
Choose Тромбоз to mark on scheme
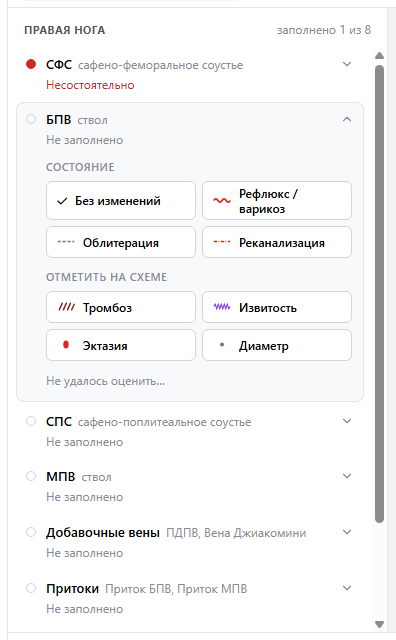121,307
